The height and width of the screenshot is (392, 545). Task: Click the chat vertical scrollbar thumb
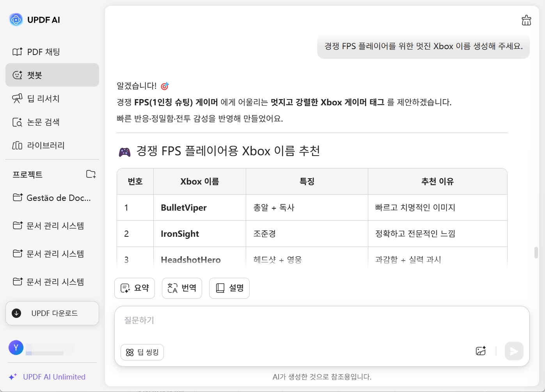click(x=536, y=253)
